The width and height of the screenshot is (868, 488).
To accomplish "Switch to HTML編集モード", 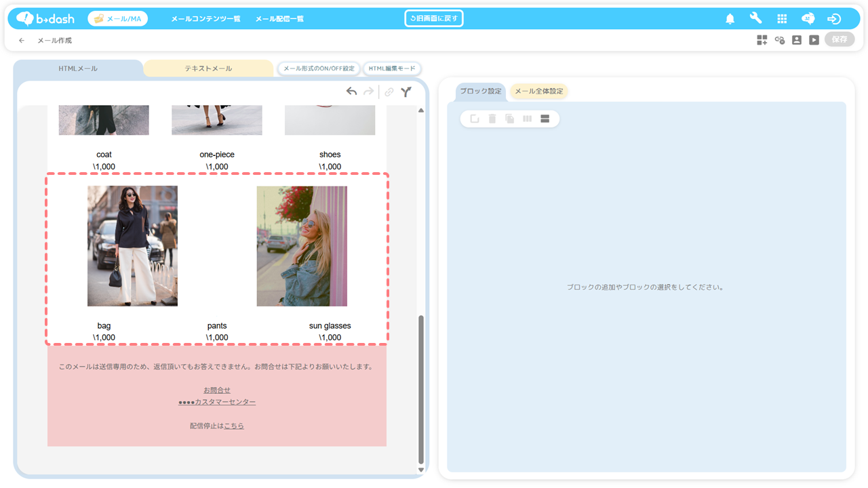I will [392, 68].
